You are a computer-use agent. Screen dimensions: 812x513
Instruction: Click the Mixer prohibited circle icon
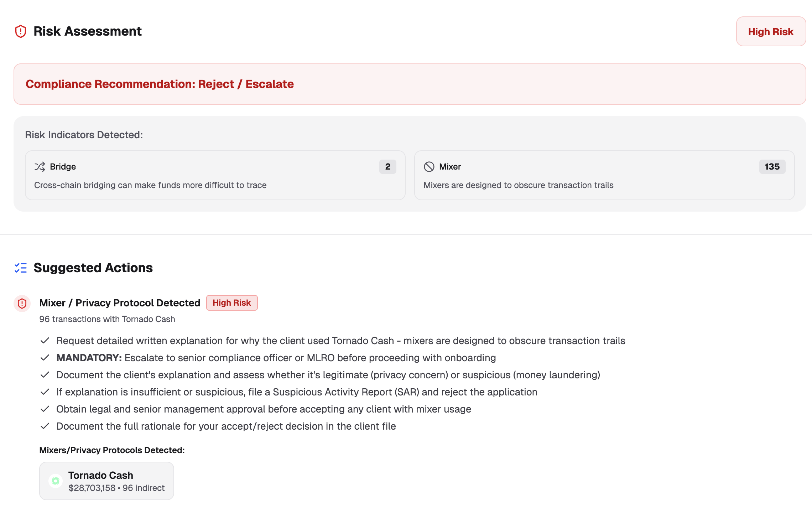429,167
